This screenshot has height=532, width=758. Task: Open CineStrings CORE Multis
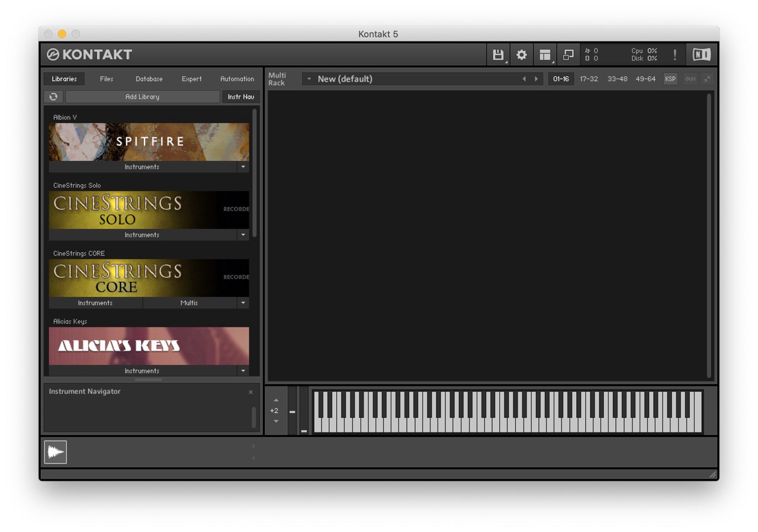click(189, 303)
